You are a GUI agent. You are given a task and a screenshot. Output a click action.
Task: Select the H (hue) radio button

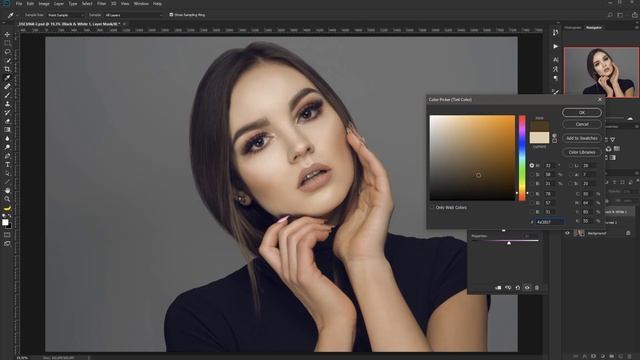point(532,166)
